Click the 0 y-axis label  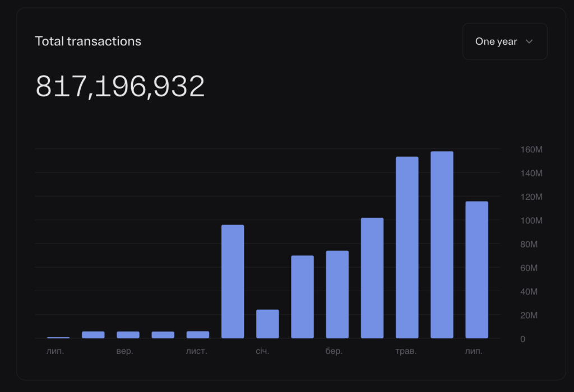click(x=522, y=339)
